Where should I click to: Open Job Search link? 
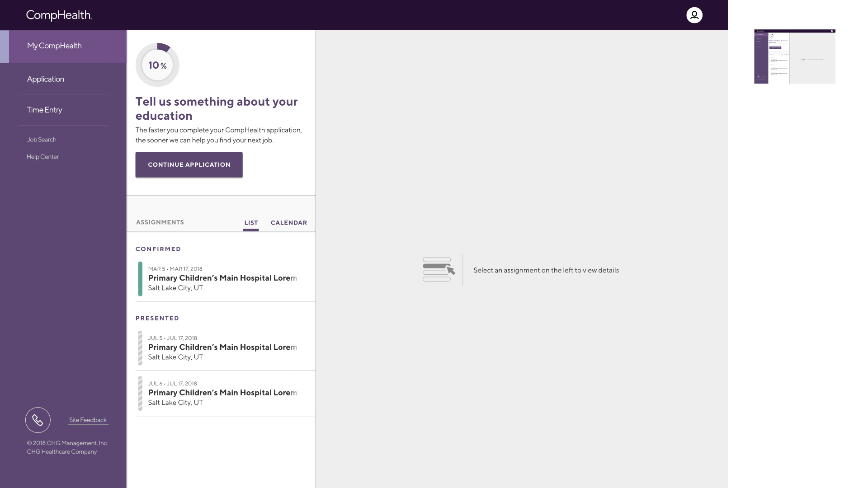coord(42,140)
